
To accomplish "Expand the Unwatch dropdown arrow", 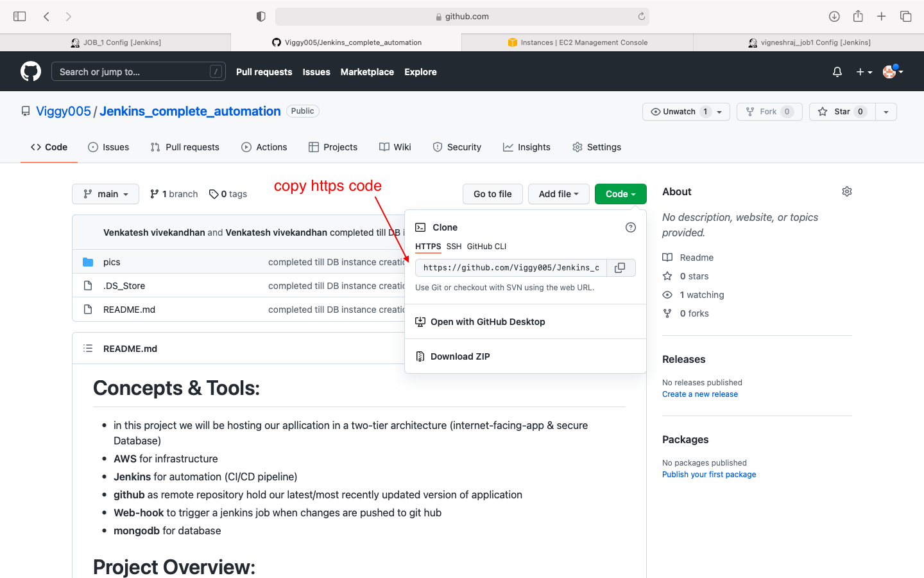I will (720, 112).
